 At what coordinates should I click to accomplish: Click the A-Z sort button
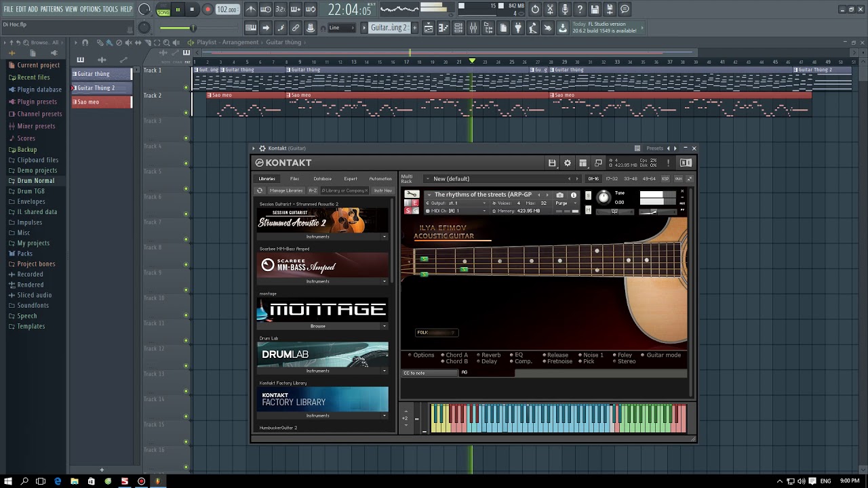pos(313,190)
